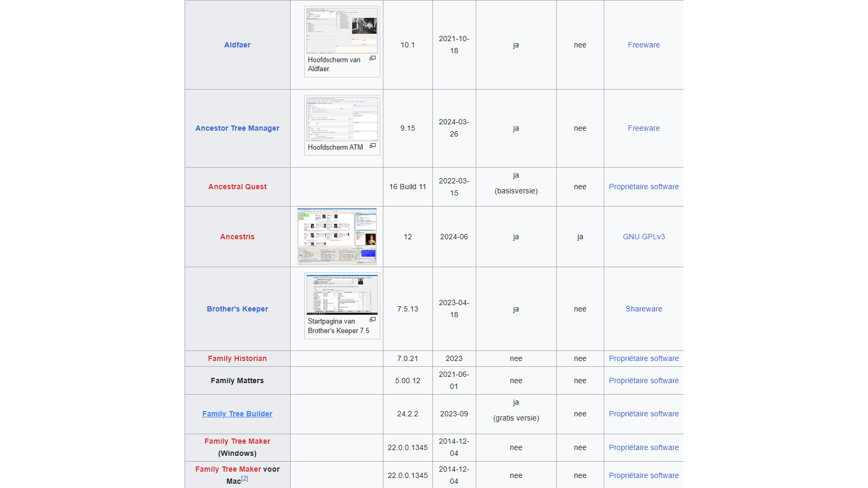Open Propriëtaire software link in Ancestral Quest row
868x488 pixels.
(x=644, y=187)
